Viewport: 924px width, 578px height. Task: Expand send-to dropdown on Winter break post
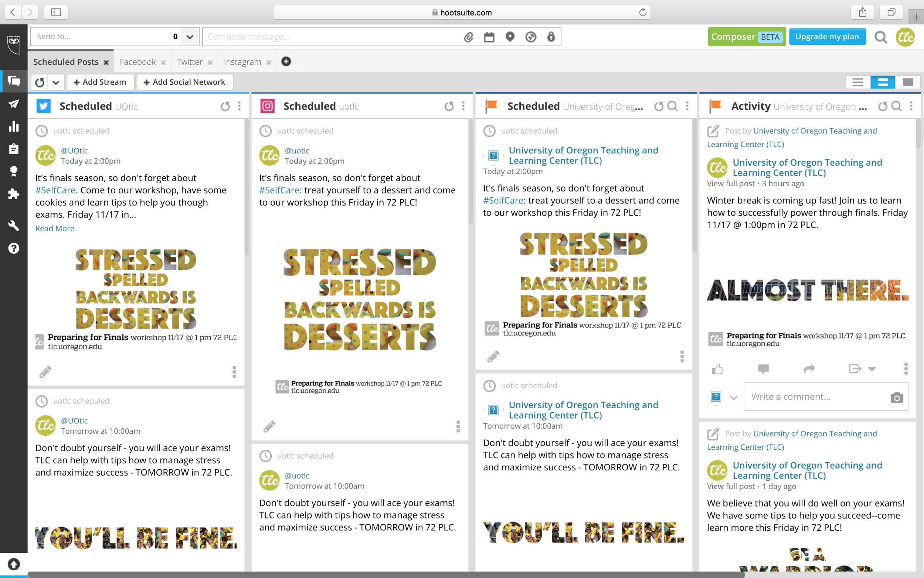coord(872,369)
